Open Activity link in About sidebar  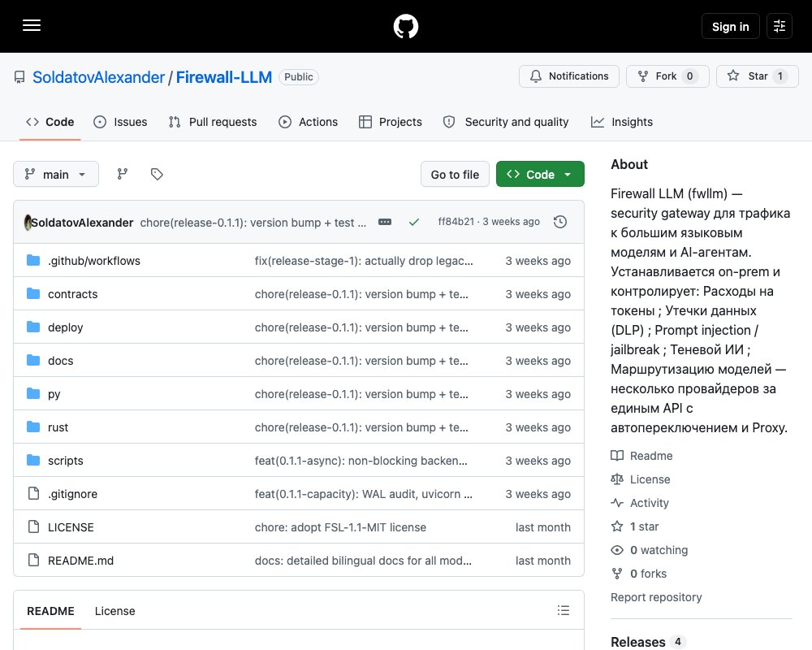pos(640,503)
